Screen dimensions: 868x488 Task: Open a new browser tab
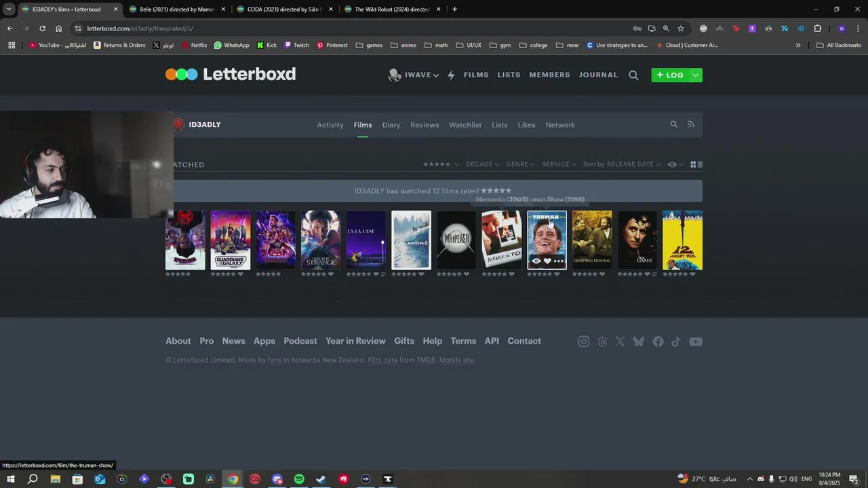coord(454,9)
